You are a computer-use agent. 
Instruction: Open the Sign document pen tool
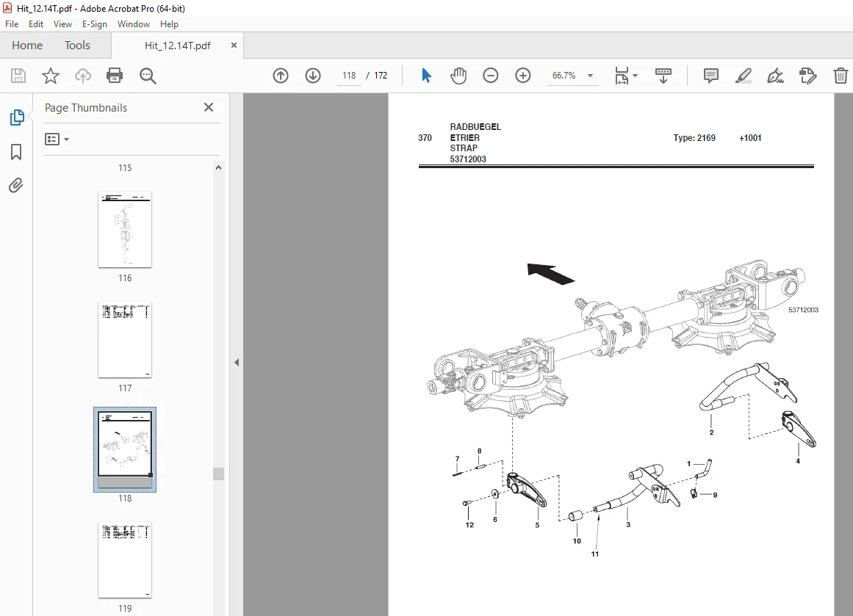(x=775, y=76)
